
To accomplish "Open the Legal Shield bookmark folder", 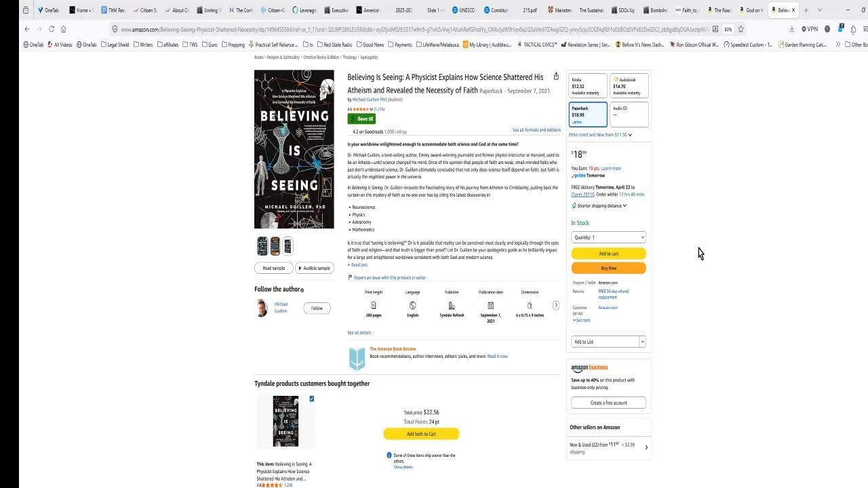I will point(115,45).
